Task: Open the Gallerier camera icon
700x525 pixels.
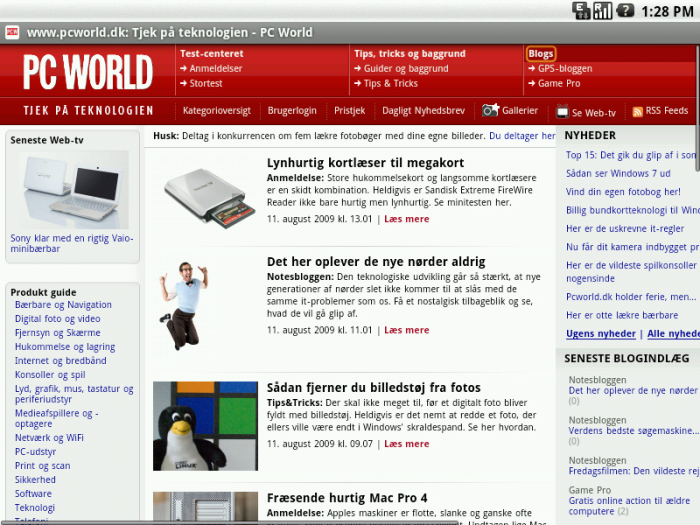Action: pyautogui.click(x=490, y=110)
